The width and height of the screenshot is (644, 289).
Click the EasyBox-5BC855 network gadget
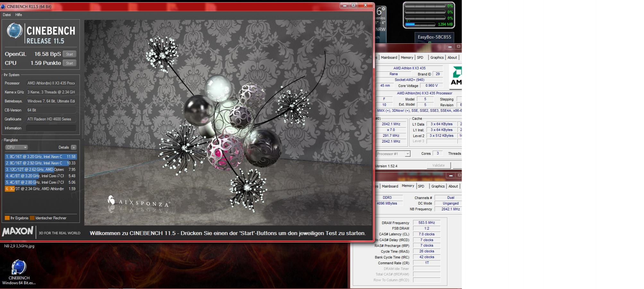(x=434, y=37)
